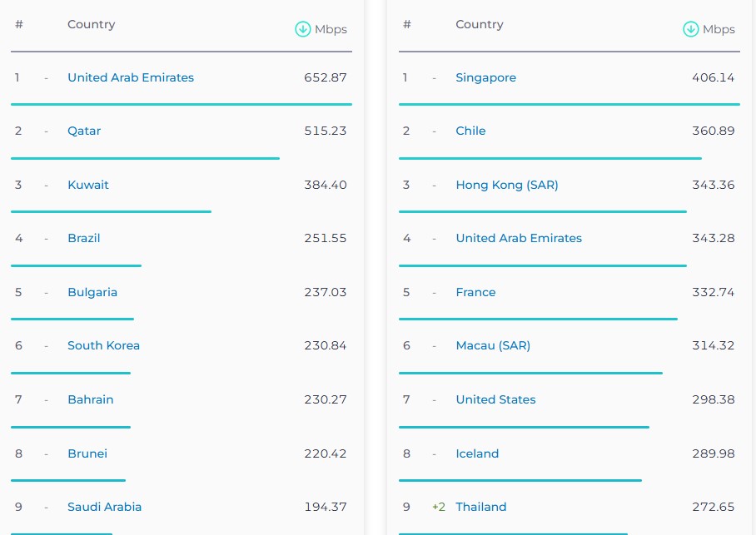Image resolution: width=756 pixels, height=535 pixels.
Task: Select the Chile country link
Action: tap(470, 131)
